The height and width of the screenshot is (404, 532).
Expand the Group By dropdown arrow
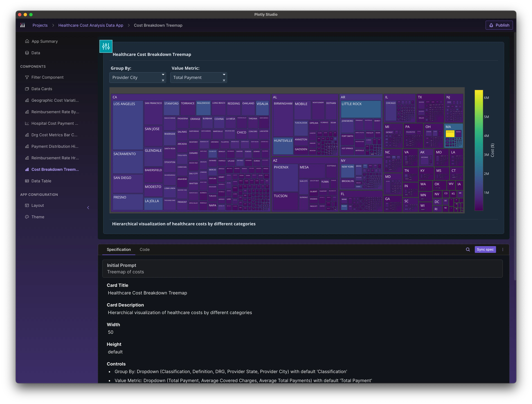click(x=163, y=75)
